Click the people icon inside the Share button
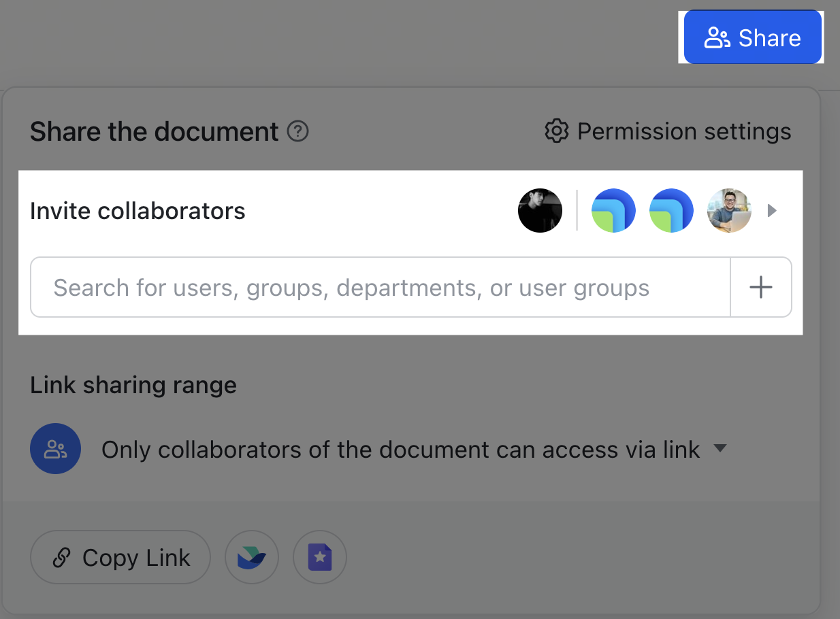Image resolution: width=840 pixels, height=619 pixels. point(716,37)
